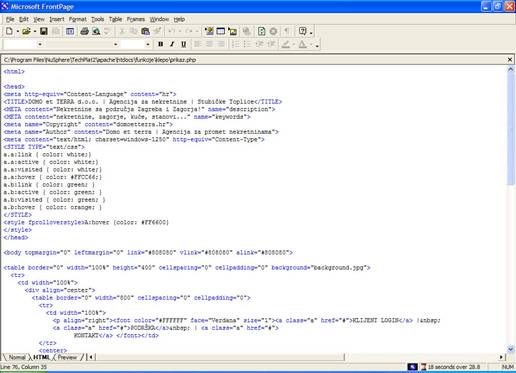This screenshot has height=373, width=516.
Task: Expand the Redo history dropdown arrow
Action: pyautogui.click(x=197, y=32)
